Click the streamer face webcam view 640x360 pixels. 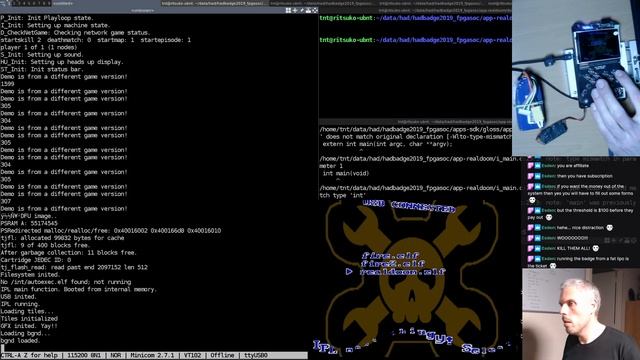pos(581,314)
